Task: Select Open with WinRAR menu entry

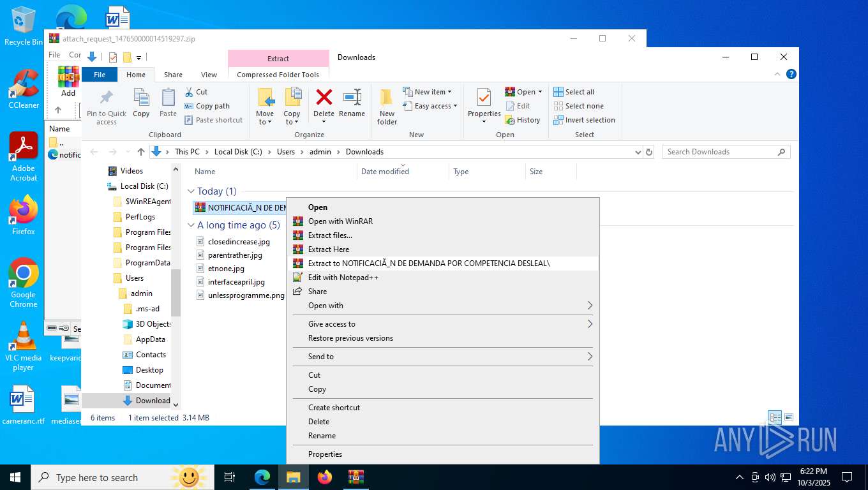Action: 442,221
